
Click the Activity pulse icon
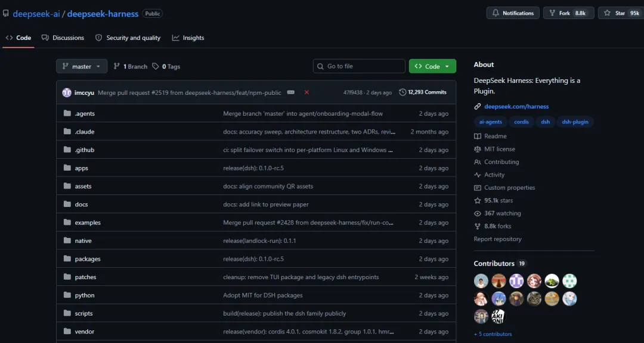(x=477, y=175)
